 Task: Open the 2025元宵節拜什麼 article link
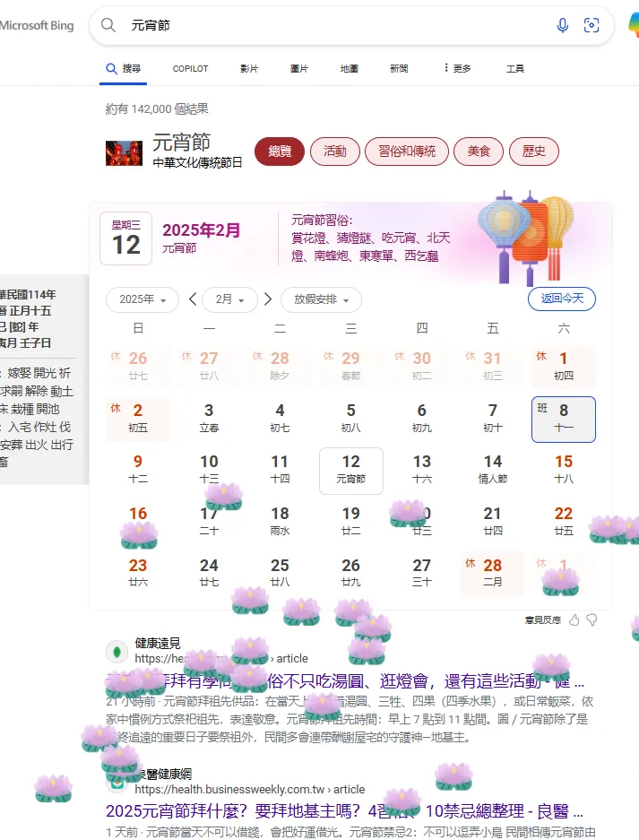(x=344, y=811)
